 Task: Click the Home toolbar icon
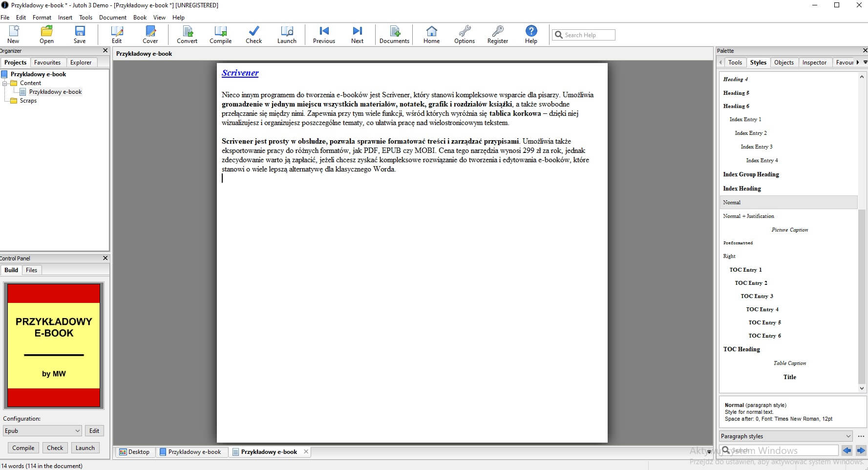[432, 35]
